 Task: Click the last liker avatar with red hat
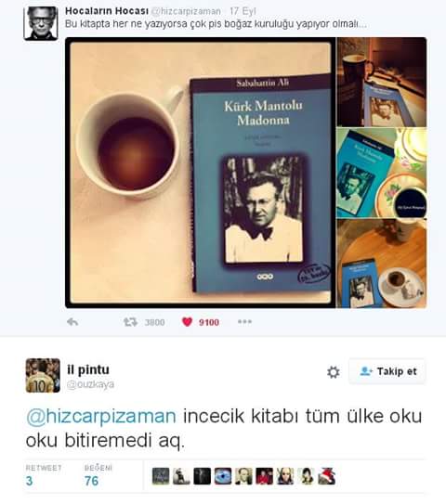(327, 476)
